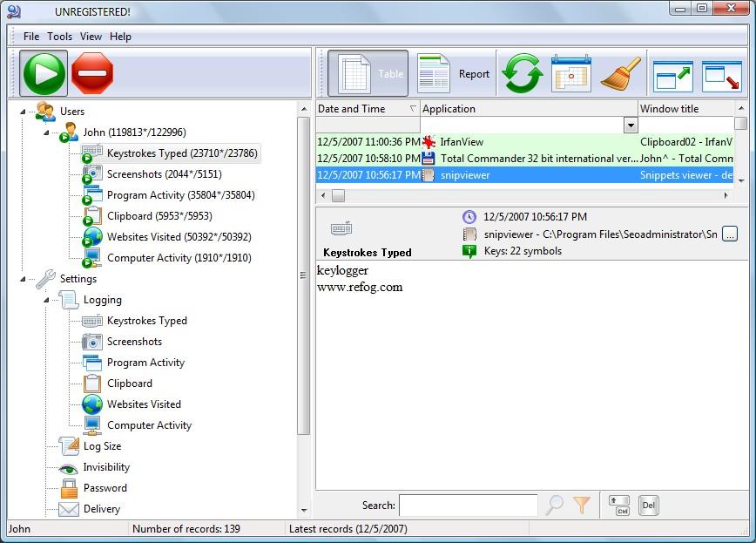Click the window with green arrow icon
The width and height of the screenshot is (756, 543).
(x=673, y=75)
